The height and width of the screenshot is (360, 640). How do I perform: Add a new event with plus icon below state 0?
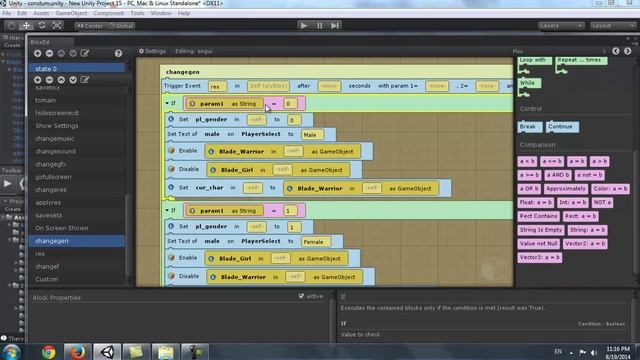click(38, 80)
